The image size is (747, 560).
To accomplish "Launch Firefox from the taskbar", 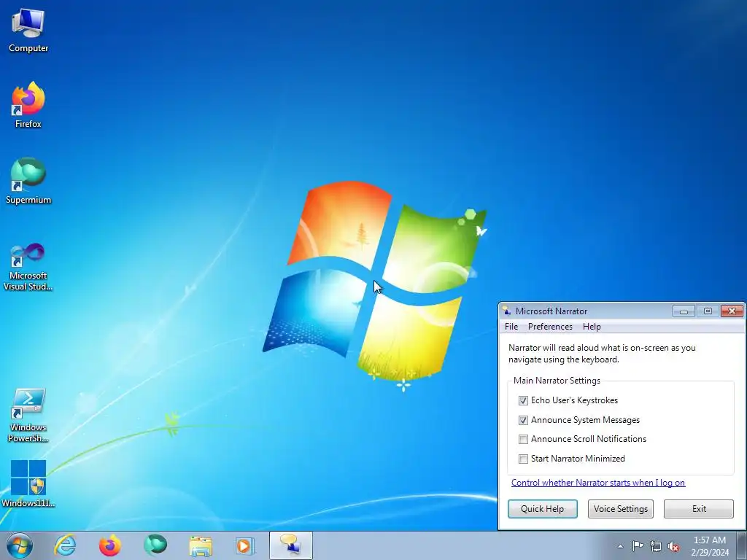I will (x=110, y=545).
